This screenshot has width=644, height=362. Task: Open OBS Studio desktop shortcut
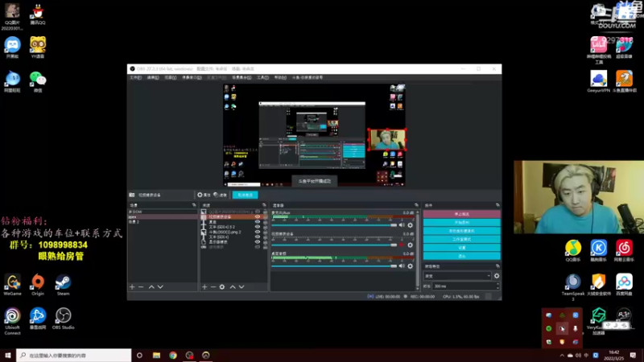coord(64,319)
